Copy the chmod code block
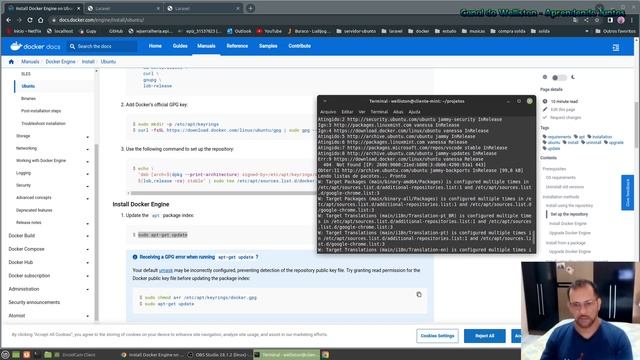 pyautogui.click(x=419, y=294)
